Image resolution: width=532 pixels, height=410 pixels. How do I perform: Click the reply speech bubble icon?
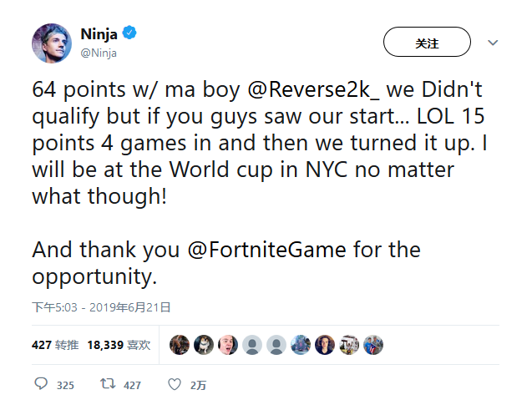[x=42, y=385]
